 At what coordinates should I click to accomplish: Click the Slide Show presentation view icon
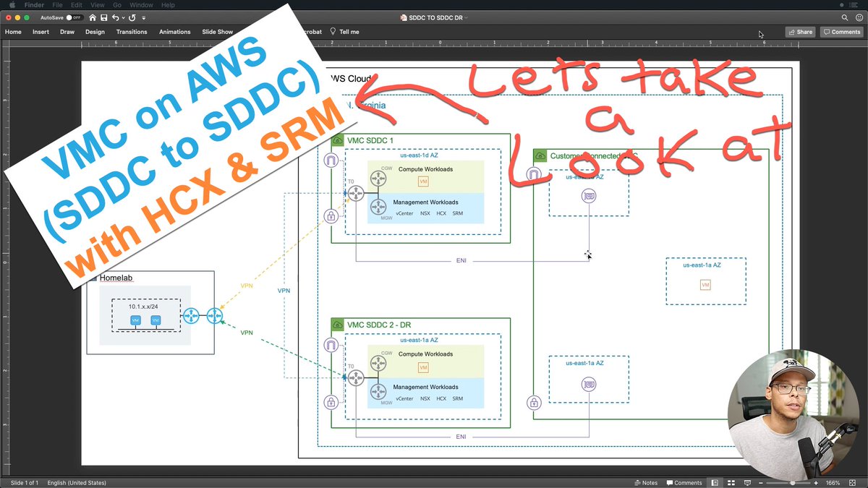[x=747, y=482]
